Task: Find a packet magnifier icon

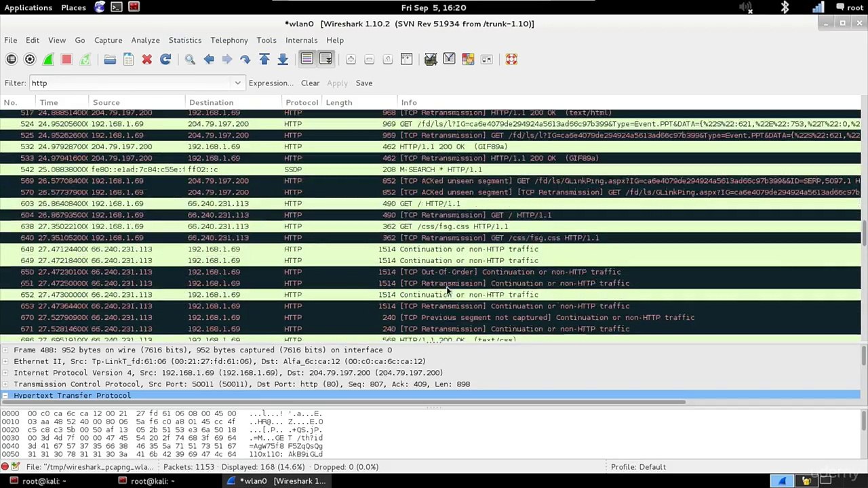Action: coord(190,60)
